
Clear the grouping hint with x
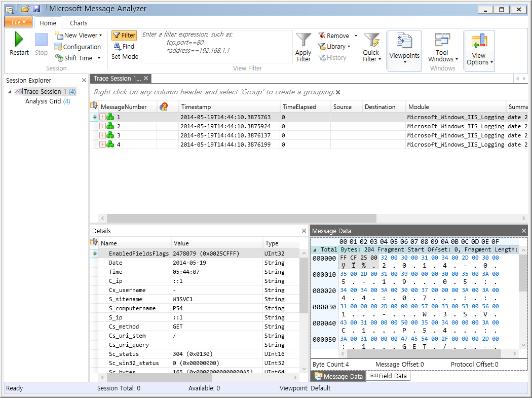click(338, 92)
